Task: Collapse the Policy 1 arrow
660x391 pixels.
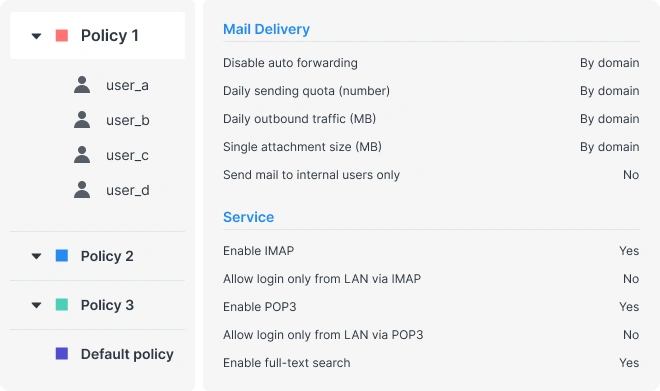Action: (x=37, y=36)
